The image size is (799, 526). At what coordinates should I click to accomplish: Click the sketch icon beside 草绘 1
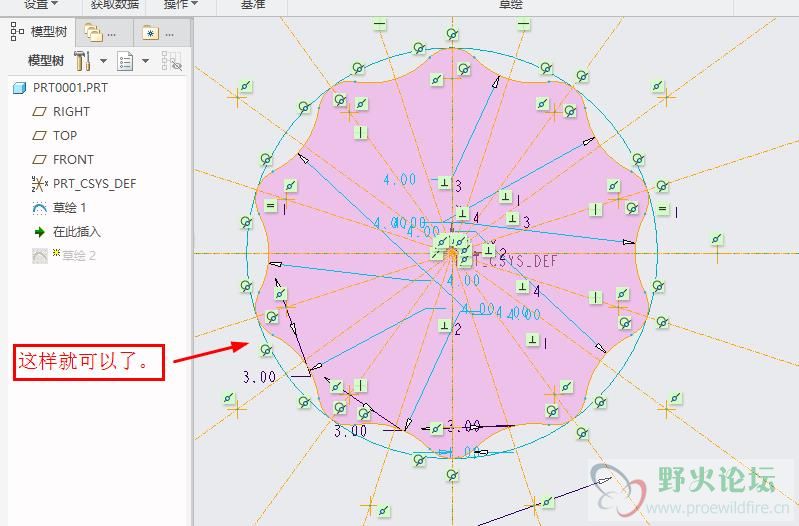40,208
